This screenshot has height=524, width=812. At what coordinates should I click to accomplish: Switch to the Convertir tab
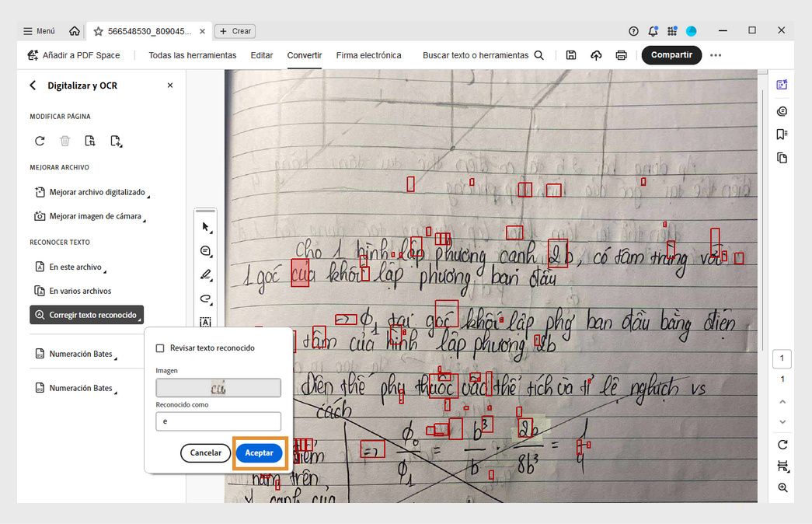pos(304,55)
